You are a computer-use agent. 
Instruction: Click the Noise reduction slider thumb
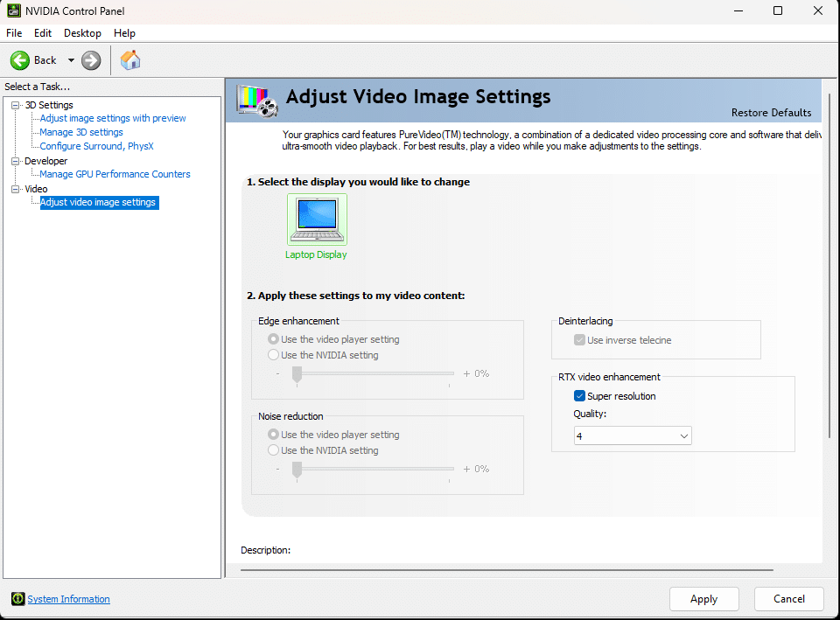[297, 470]
